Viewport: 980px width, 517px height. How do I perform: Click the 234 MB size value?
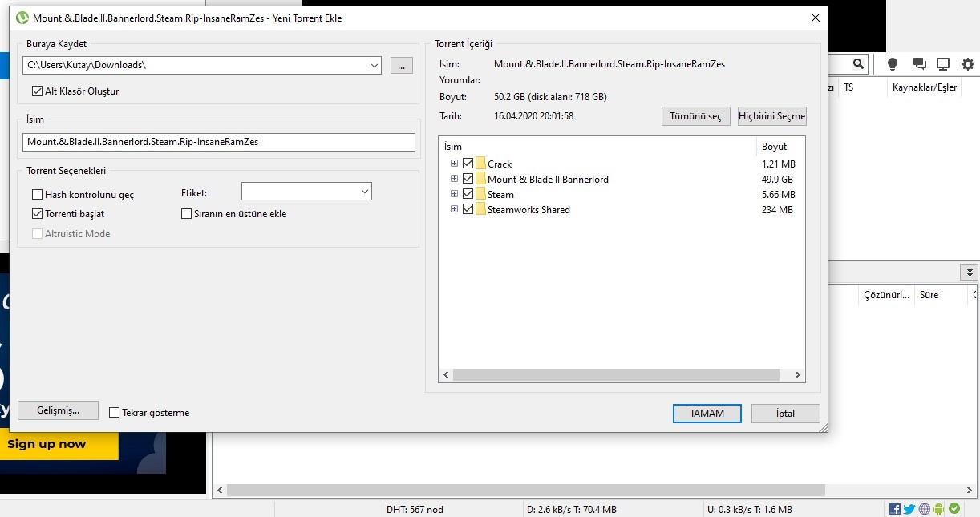(x=777, y=210)
